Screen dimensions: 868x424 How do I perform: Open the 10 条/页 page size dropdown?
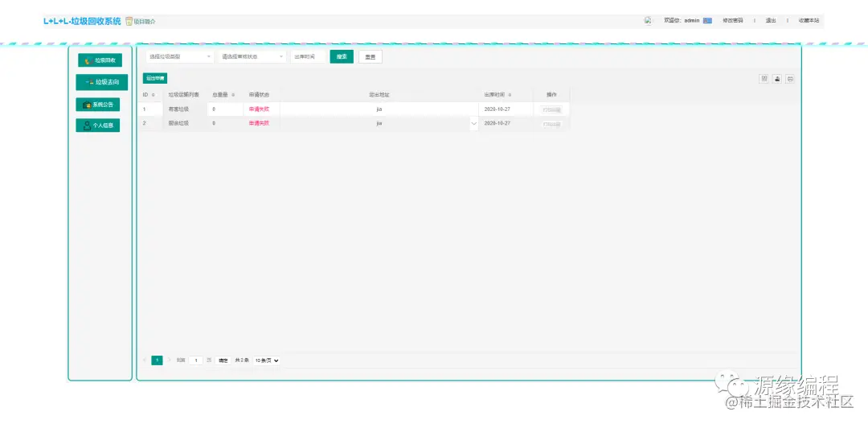[266, 360]
